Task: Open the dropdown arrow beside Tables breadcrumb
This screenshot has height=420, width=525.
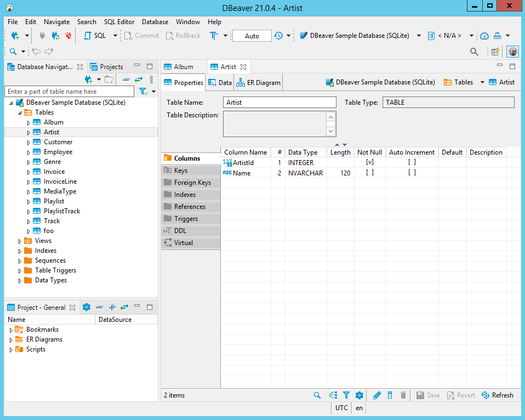Action: tap(482, 82)
